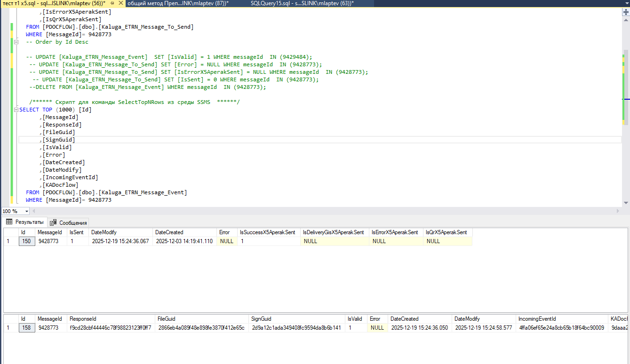Image resolution: width=630 pixels, height=364 pixels.
Task: Click the IsSent column header
Action: (x=78, y=232)
